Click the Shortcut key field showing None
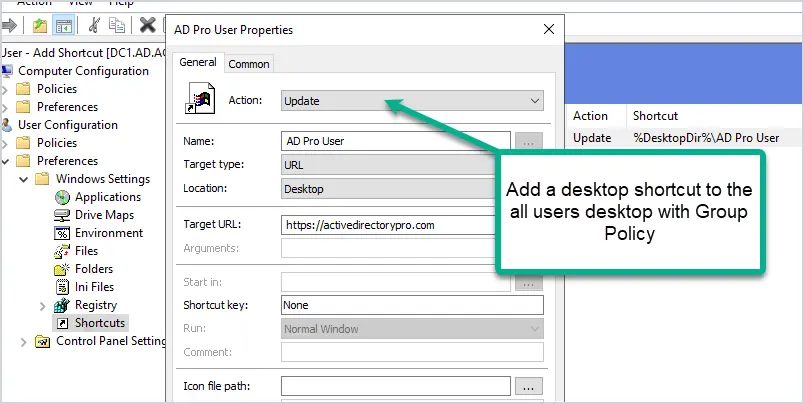The width and height of the screenshot is (804, 404). pos(412,305)
